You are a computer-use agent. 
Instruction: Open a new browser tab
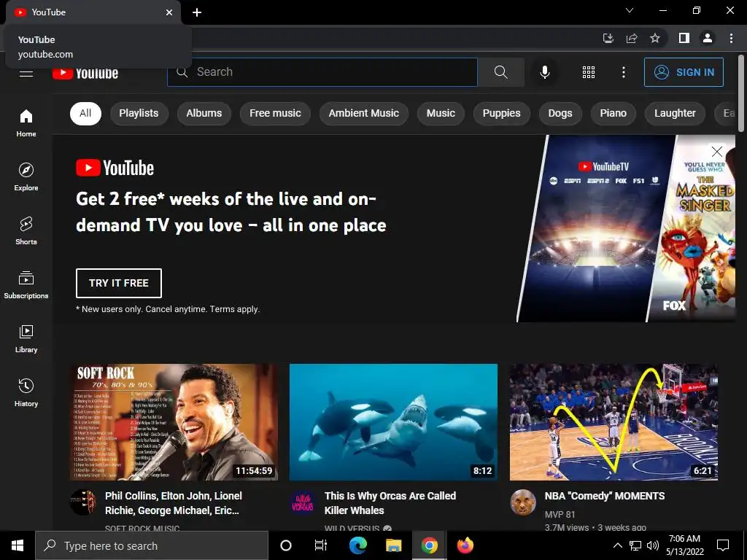pyautogui.click(x=197, y=12)
